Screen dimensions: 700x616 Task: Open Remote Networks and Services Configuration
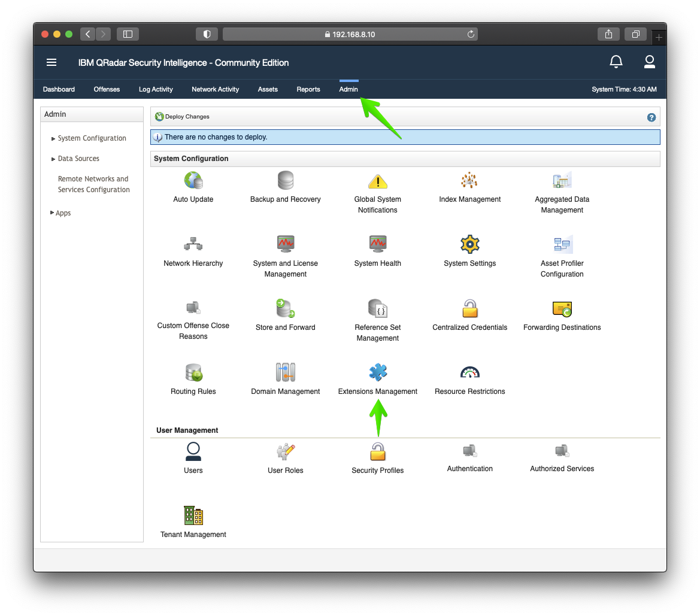tap(94, 184)
